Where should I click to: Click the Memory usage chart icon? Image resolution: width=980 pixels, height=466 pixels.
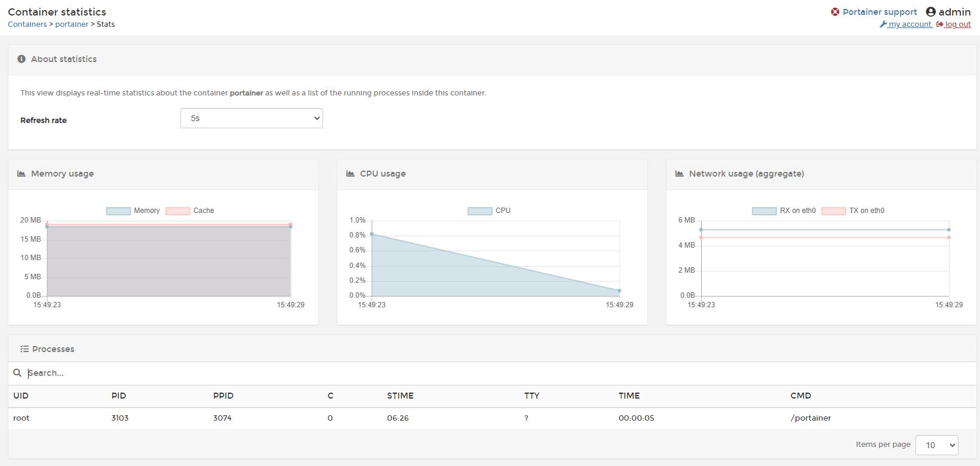coord(21,174)
